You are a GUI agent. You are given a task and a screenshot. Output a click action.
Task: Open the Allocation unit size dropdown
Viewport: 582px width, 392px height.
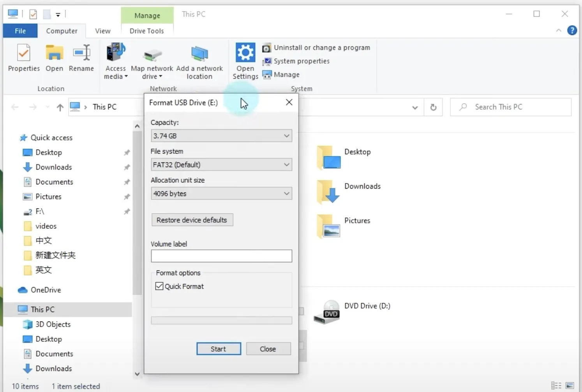point(221,193)
